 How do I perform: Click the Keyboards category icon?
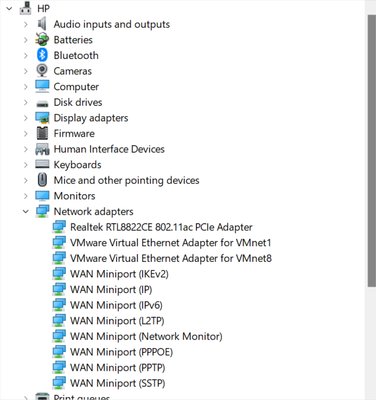[42, 164]
